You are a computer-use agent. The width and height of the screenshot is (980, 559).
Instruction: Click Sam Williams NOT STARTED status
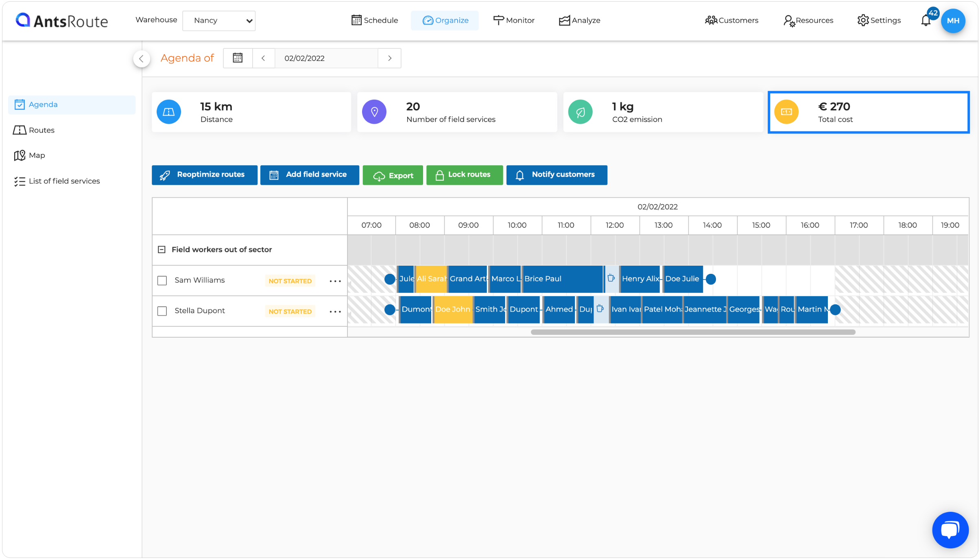pos(290,281)
